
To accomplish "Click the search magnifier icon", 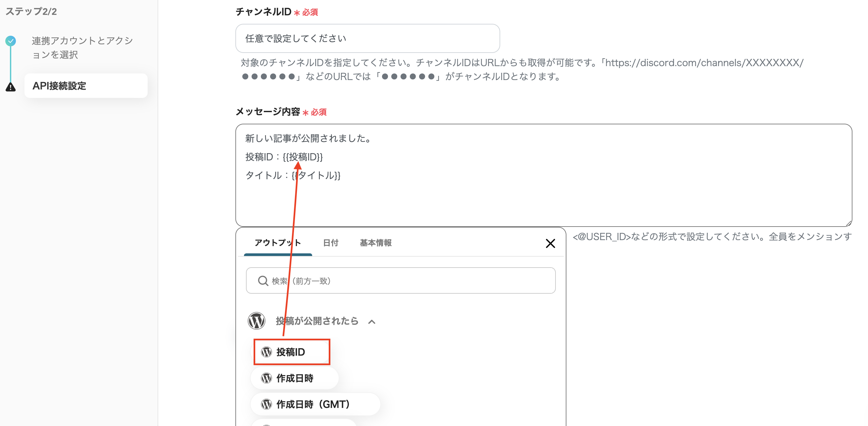I will tap(263, 281).
